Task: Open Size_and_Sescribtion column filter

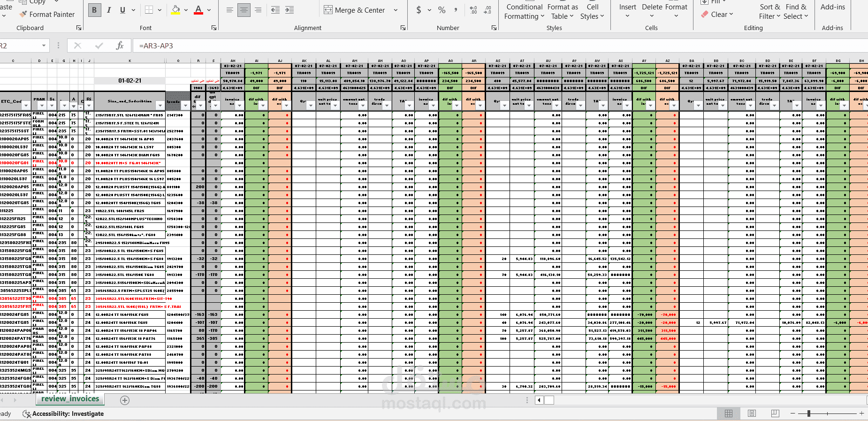Action: pyautogui.click(x=160, y=106)
